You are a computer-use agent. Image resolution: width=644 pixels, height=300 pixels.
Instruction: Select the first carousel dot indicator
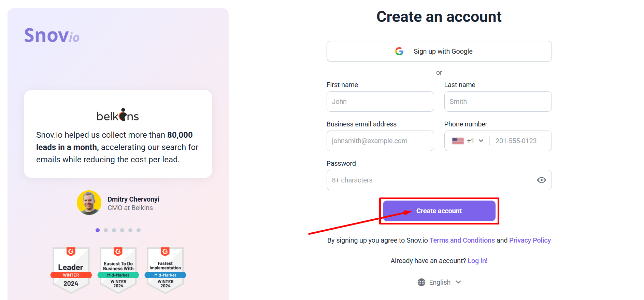[x=98, y=230]
